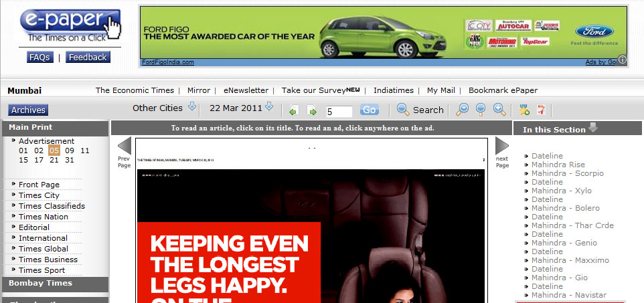Select advertisement page 21
Image resolution: width=644 pixels, height=303 pixels.
pos(54,160)
